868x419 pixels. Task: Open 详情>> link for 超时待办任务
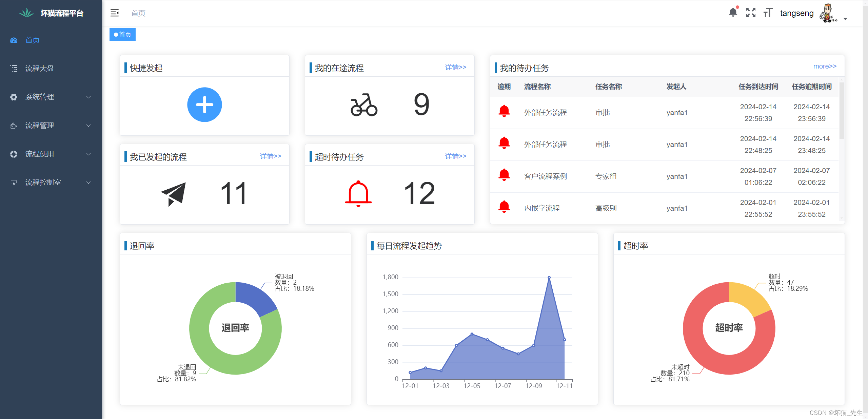coord(455,156)
